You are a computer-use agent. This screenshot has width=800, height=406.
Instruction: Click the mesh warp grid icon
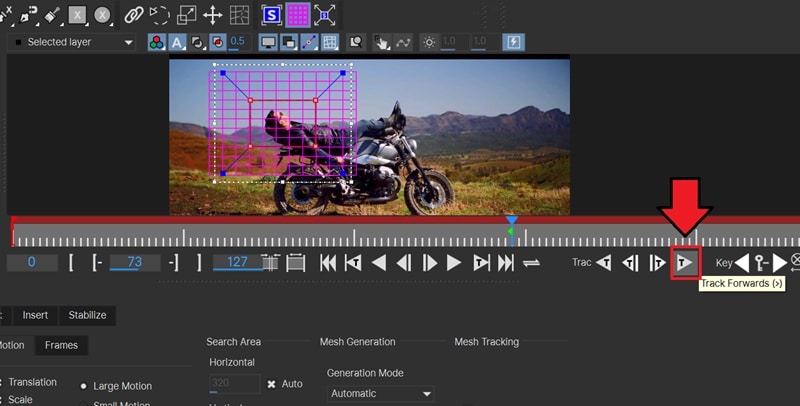[x=239, y=15]
